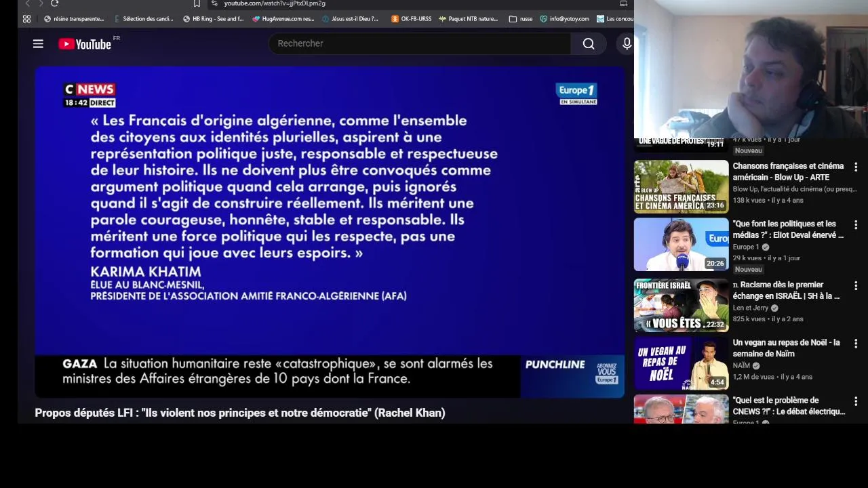Open the OK-FB-URSS bookmark

(411, 19)
